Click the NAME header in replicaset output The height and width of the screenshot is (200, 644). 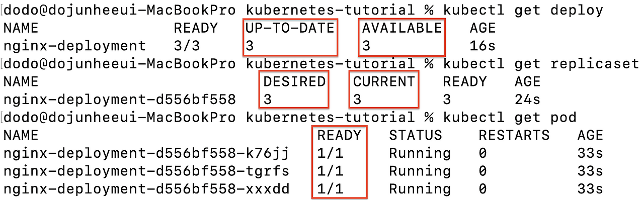click(21, 81)
